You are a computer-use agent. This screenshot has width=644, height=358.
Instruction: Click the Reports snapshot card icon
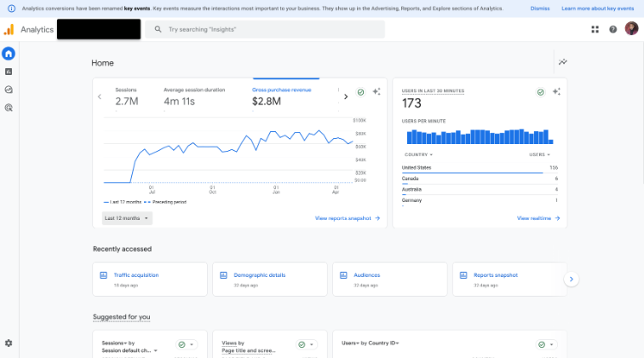[463, 275]
